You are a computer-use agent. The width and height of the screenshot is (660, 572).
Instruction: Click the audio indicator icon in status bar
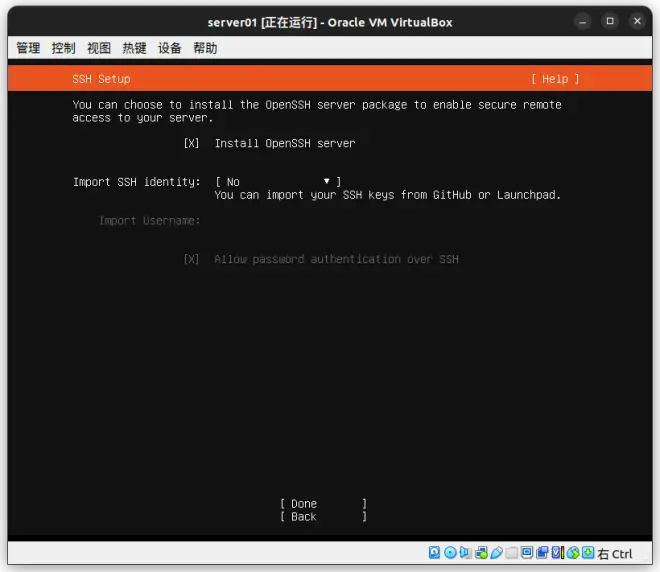[466, 553]
